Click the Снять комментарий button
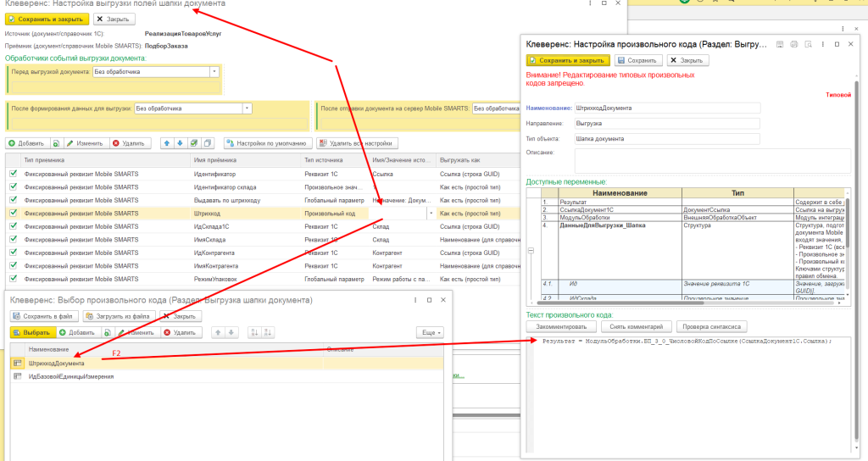The width and height of the screenshot is (868, 461). tap(637, 326)
